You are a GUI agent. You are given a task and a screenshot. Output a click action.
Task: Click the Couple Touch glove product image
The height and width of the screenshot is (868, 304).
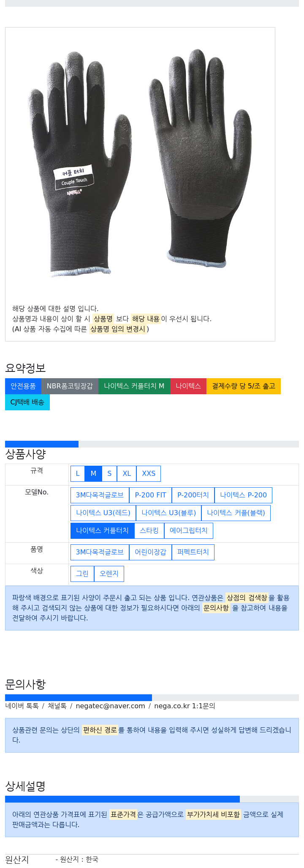point(140,164)
